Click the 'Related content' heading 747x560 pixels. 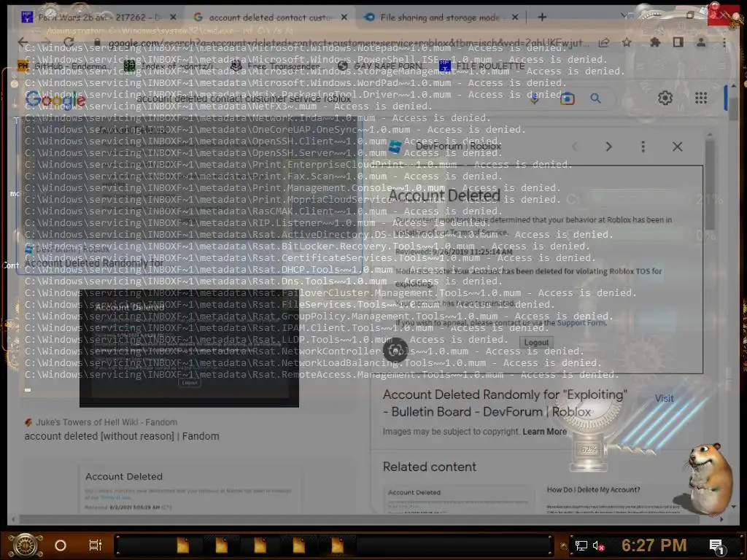coord(429,467)
